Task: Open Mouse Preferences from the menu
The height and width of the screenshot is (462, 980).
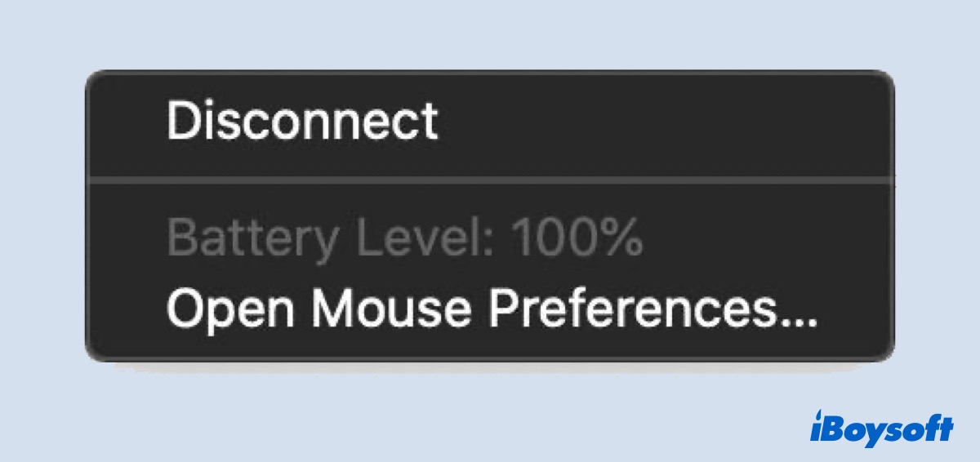Action: [491, 309]
